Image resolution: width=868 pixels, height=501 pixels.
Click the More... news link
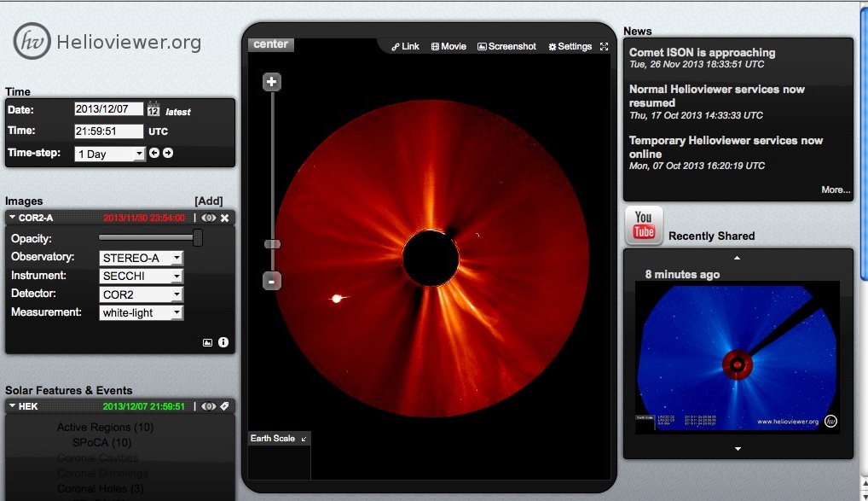[x=836, y=189]
